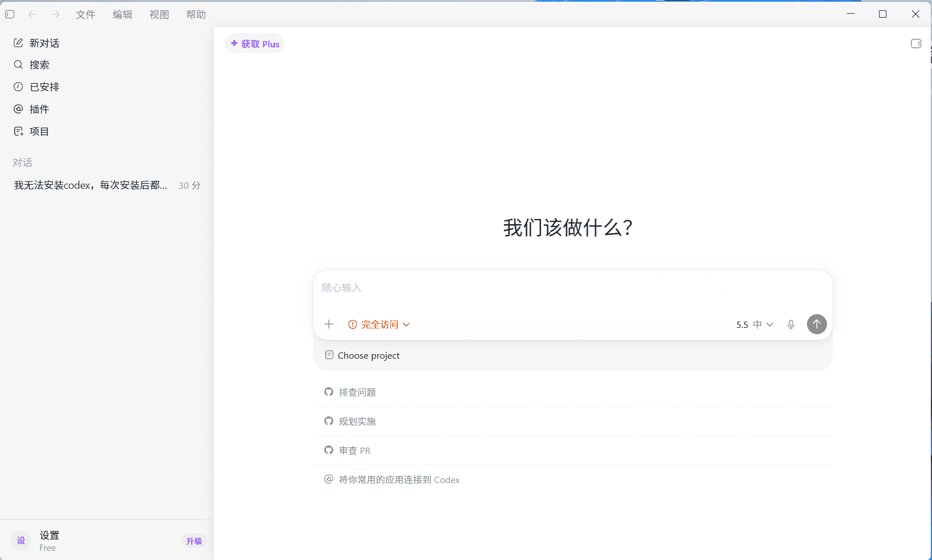Image resolution: width=932 pixels, height=560 pixels.
Task: Click the warning icon beside 完全访问
Action: [x=352, y=324]
